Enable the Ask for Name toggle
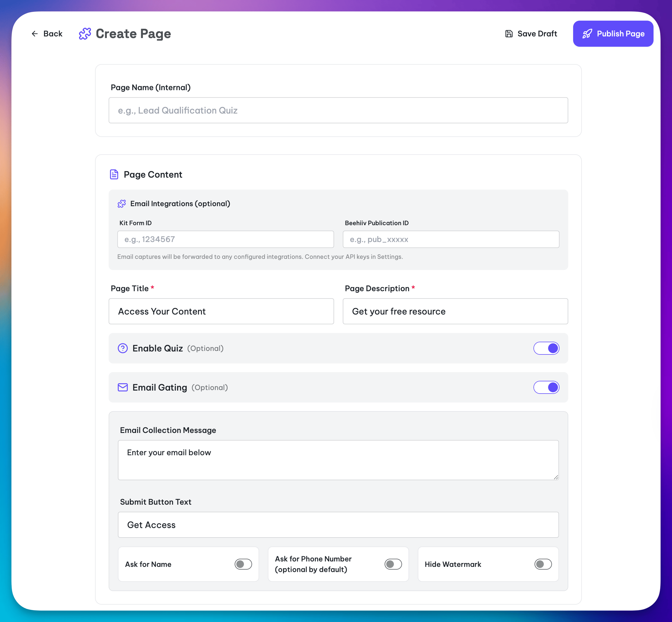The height and width of the screenshot is (622, 672). [x=243, y=564]
